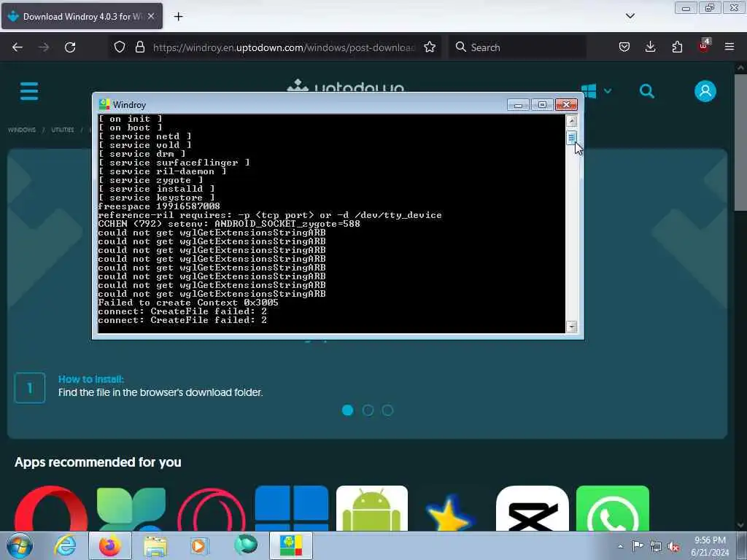Bookmark this page with the star icon
Screen dimensions: 747x560
429,47
